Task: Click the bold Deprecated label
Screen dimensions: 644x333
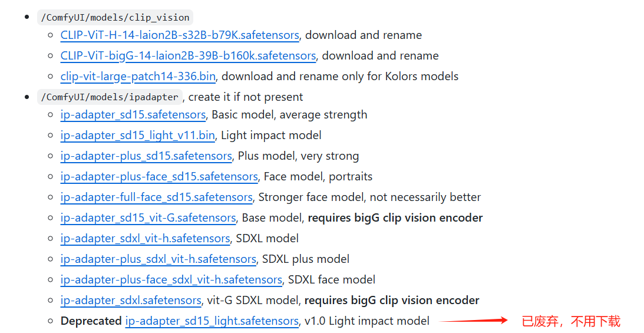Action: [x=91, y=321]
